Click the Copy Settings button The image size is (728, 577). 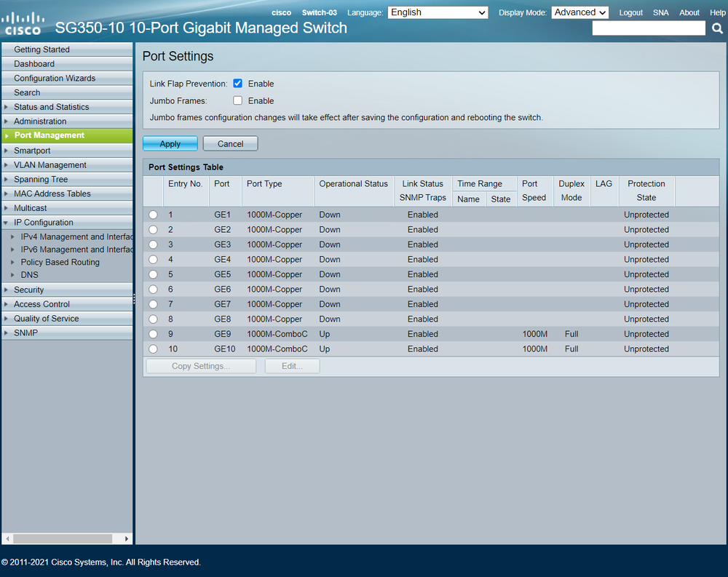tap(201, 366)
